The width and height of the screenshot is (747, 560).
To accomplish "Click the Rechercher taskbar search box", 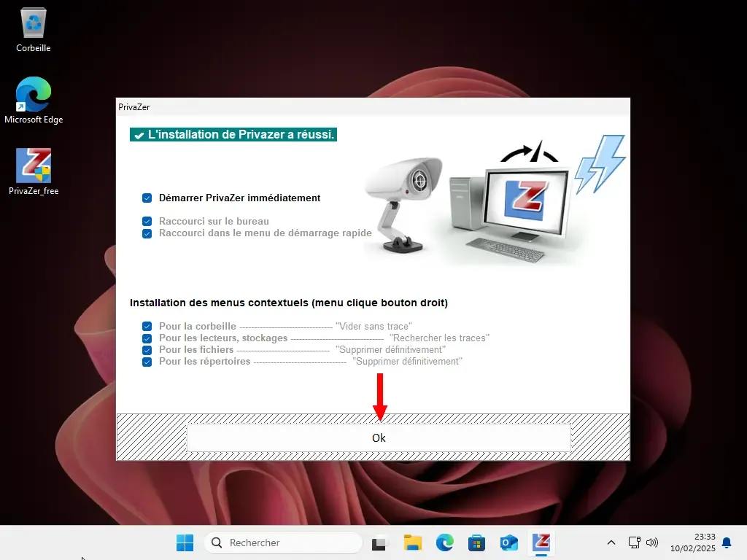I will [283, 542].
